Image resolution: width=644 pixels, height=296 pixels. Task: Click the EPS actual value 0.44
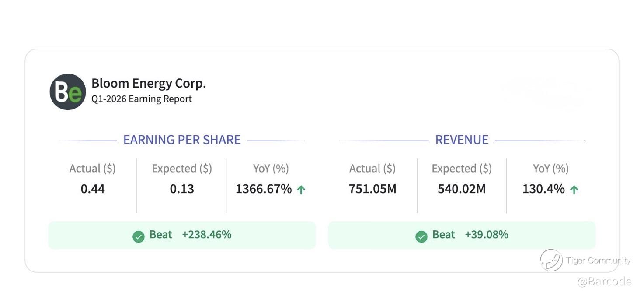pos(93,189)
